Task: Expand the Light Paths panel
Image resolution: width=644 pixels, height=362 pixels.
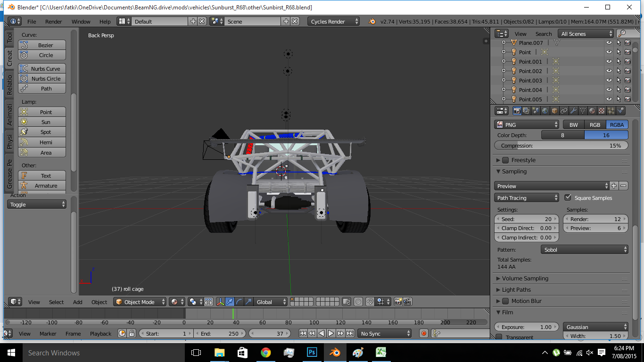Action: [x=516, y=290]
